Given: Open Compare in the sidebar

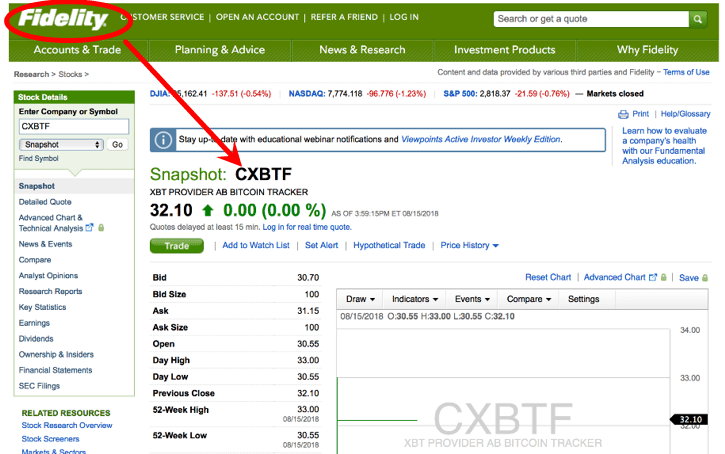Looking at the screenshot, I should (x=35, y=260).
